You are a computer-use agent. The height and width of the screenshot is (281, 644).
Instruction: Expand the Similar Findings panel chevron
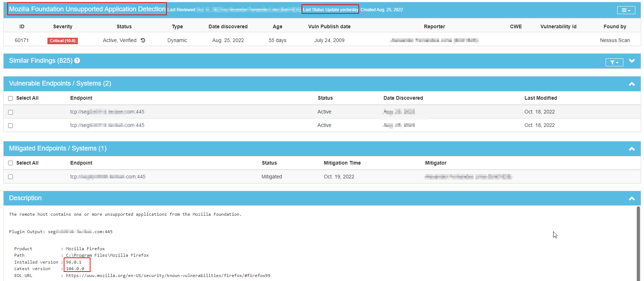[x=632, y=61]
